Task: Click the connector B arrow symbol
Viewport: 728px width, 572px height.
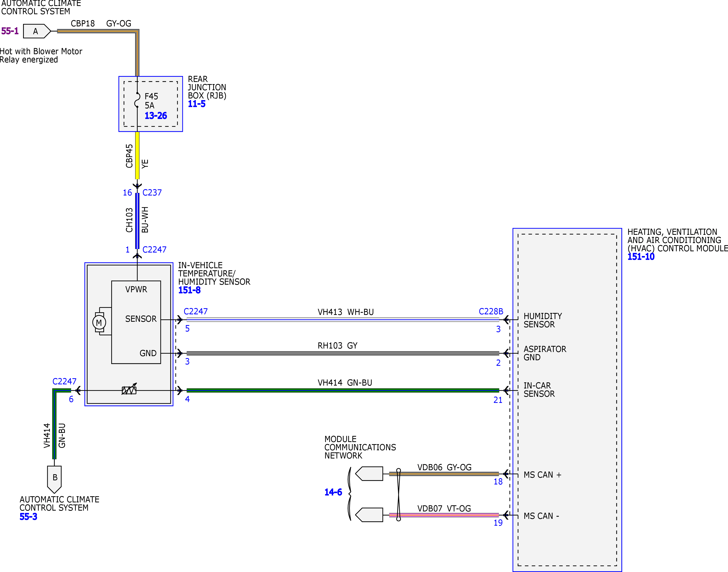Action: (54, 479)
